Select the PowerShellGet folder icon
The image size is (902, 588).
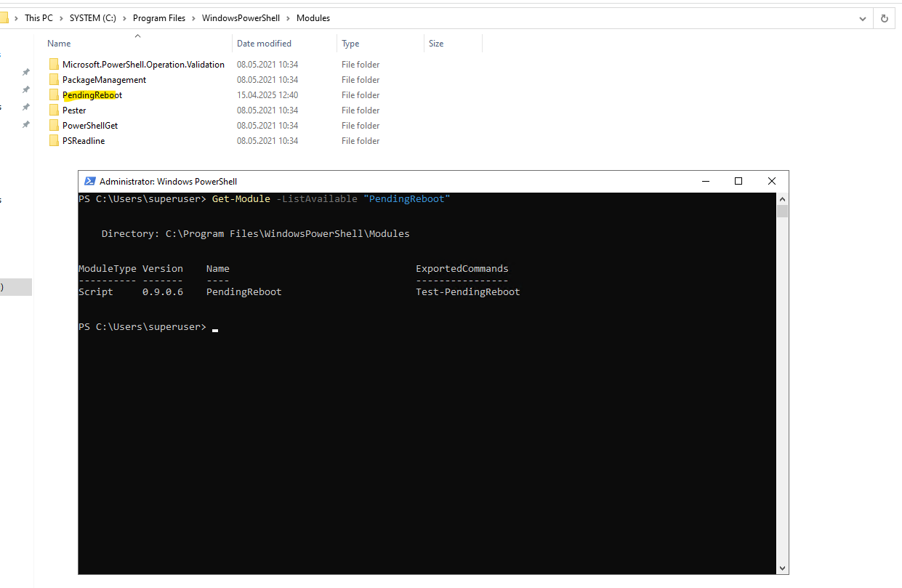pos(54,126)
